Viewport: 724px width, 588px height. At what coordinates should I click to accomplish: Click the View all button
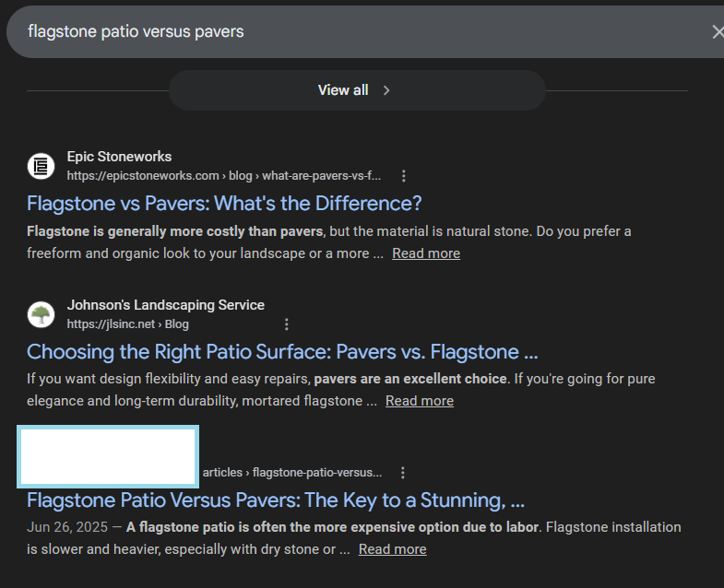(x=343, y=90)
